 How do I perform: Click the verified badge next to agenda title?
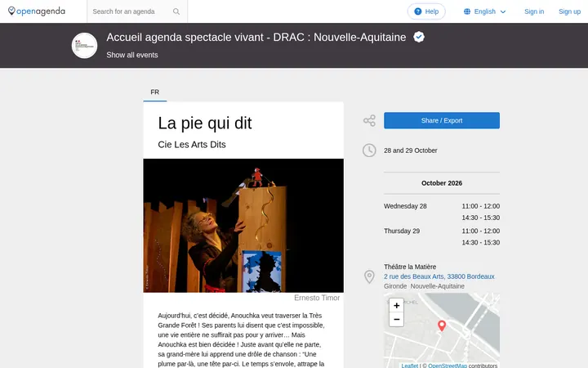(x=419, y=37)
